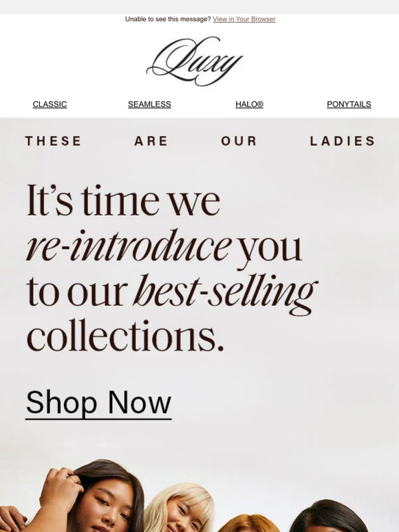
Task: Click the italic word re-introduce
Action: [129, 245]
